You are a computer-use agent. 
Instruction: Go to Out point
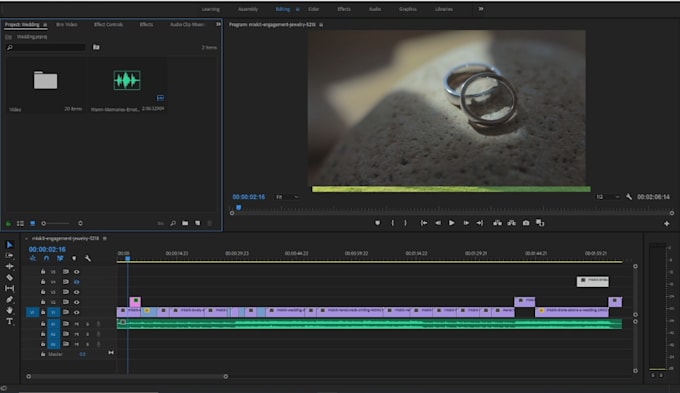[480, 223]
